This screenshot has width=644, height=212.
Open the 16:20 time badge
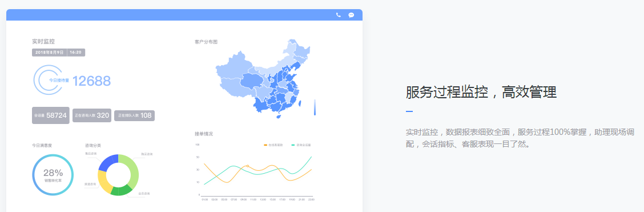coord(76,53)
